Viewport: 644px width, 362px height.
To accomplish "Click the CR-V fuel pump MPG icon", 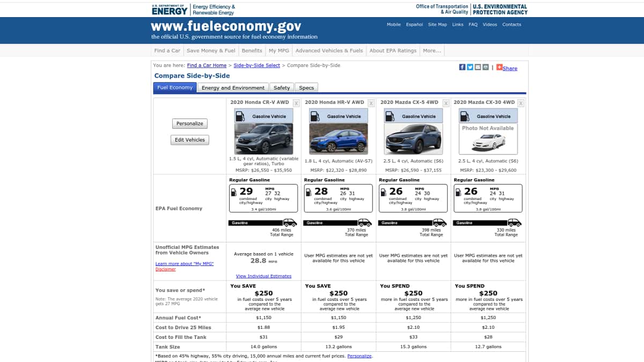I will 234,192.
